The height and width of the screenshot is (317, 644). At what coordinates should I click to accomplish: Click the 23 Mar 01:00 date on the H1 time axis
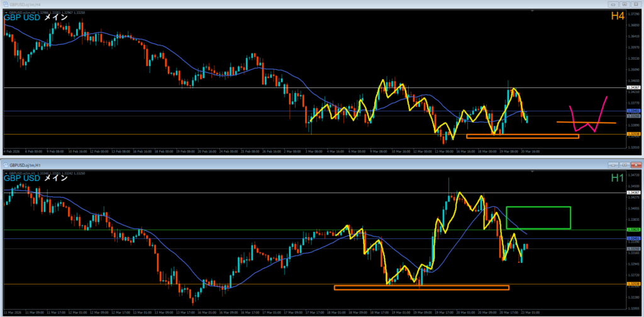(530, 312)
